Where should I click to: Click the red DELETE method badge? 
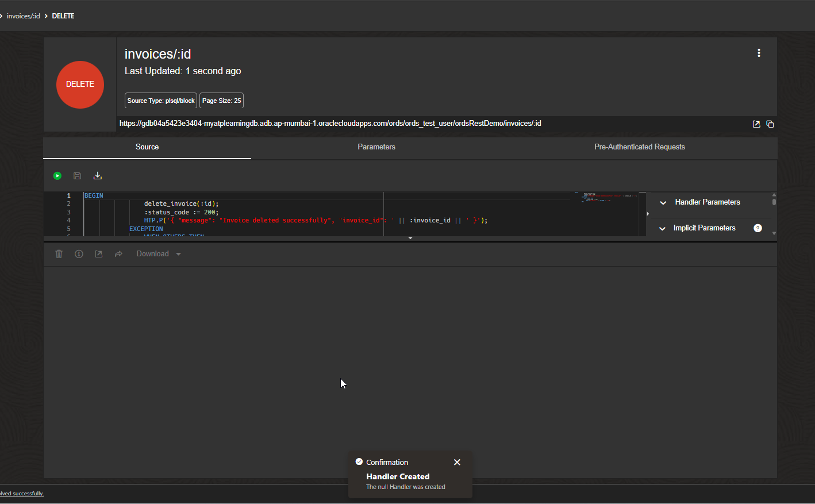pyautogui.click(x=80, y=84)
